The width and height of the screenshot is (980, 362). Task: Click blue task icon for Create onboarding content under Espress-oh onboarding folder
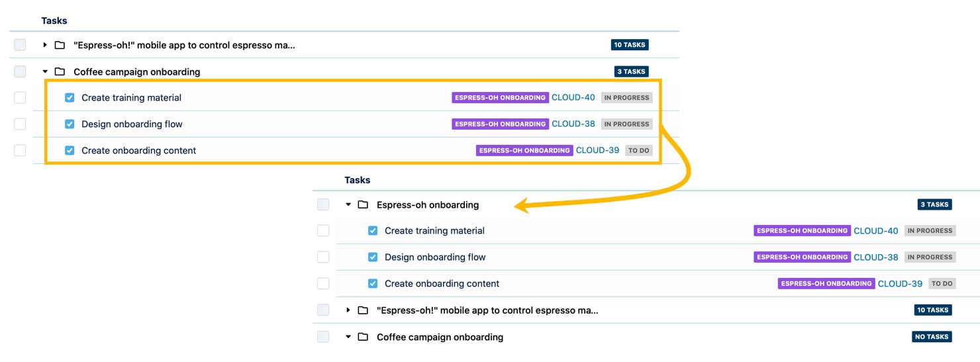[x=373, y=284]
